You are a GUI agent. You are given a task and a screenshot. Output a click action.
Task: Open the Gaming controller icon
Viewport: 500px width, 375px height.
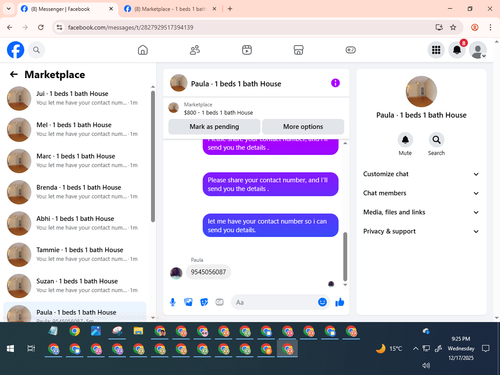[x=350, y=50]
